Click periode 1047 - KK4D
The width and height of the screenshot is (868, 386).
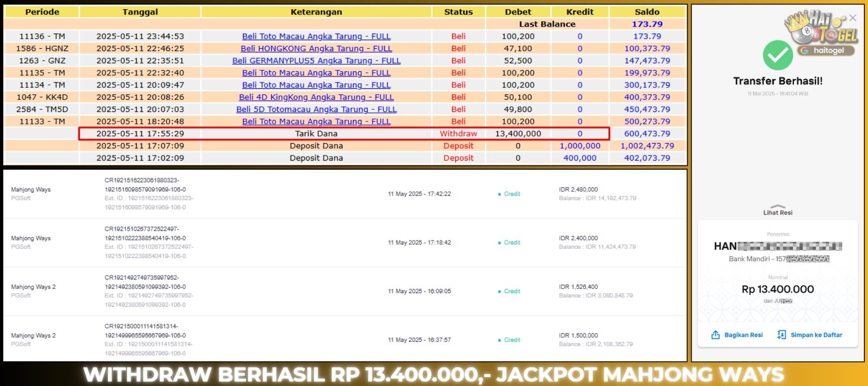point(42,97)
